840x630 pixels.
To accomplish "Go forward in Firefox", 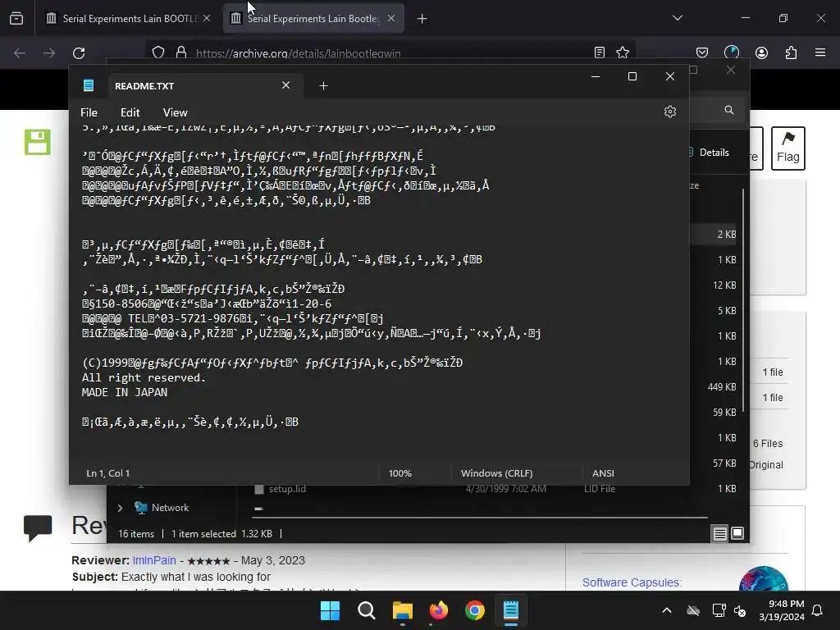I will pyautogui.click(x=49, y=53).
